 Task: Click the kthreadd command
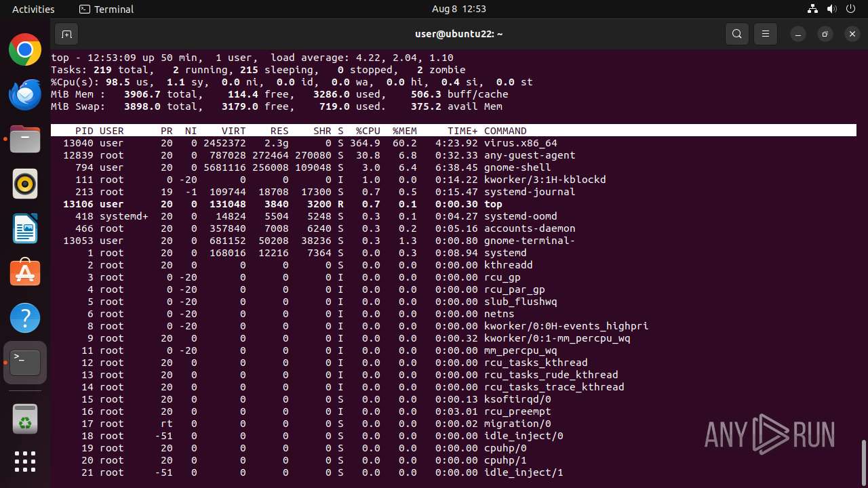(x=508, y=265)
